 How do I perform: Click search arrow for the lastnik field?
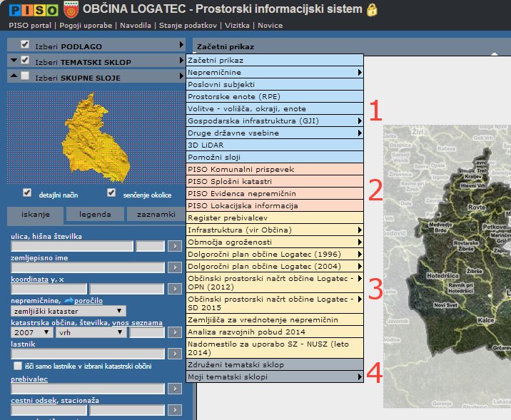coord(174,354)
